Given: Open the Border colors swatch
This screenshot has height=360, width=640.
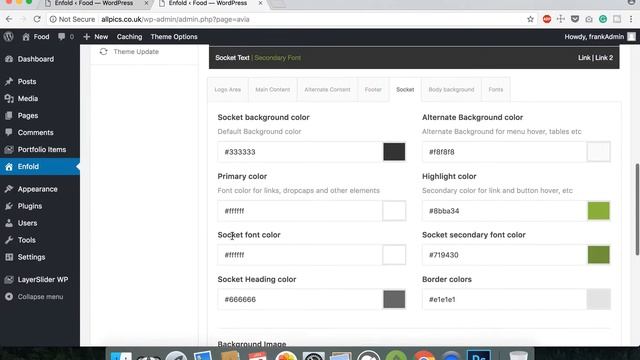Looking at the screenshot, I should (598, 299).
